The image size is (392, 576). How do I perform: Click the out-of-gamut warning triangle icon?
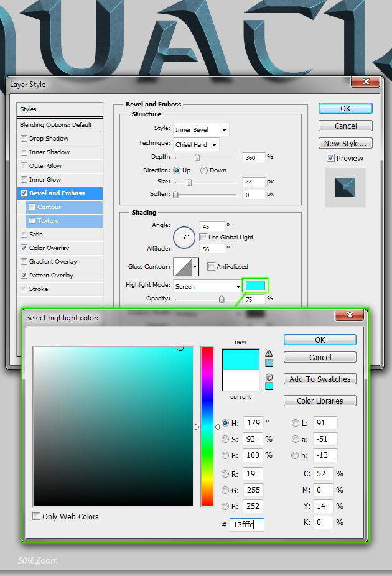click(x=269, y=353)
